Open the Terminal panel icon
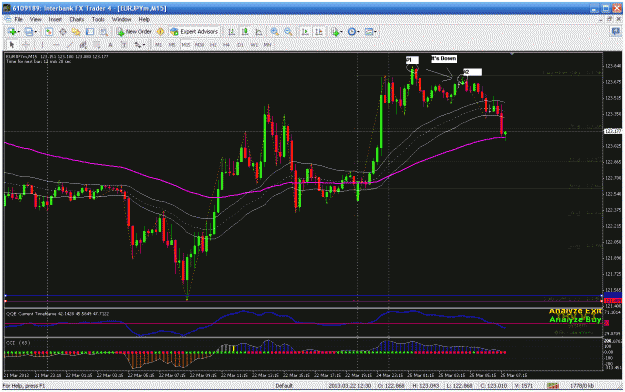Screen dimensions: 625x392 pos(90,32)
